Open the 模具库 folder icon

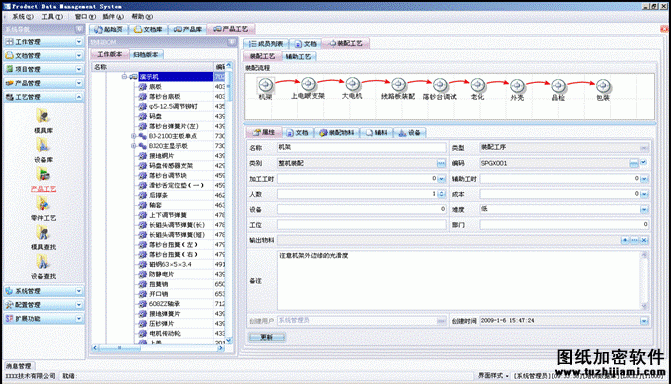tap(43, 116)
